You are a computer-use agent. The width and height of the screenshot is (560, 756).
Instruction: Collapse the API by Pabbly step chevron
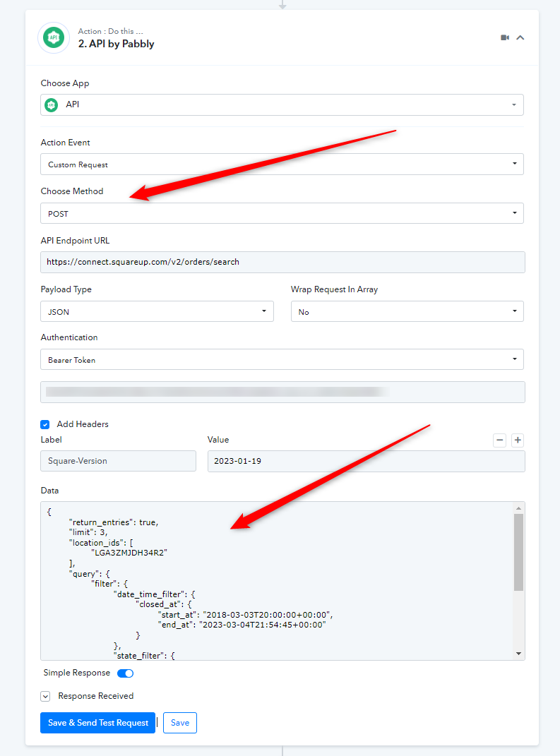520,37
